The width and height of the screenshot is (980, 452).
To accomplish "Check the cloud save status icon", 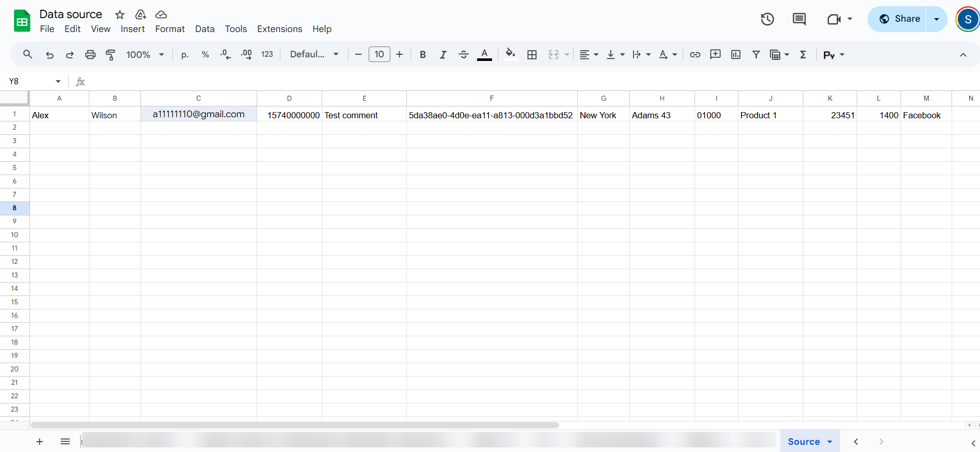I will (x=161, y=14).
